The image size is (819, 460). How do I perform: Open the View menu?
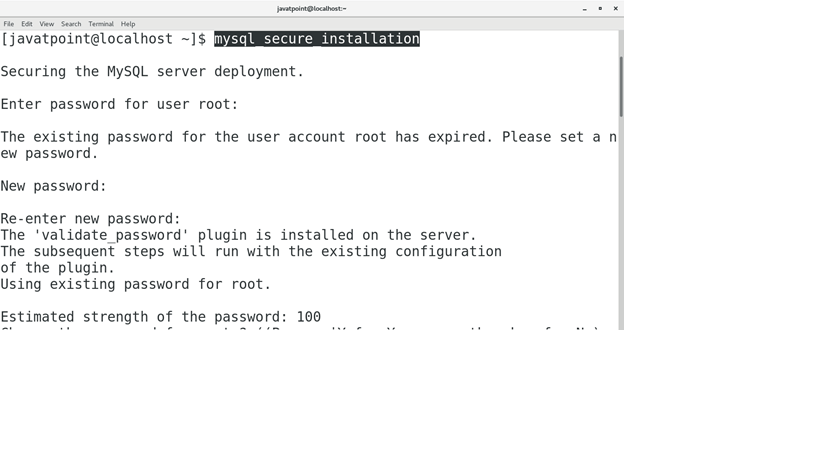(46, 24)
